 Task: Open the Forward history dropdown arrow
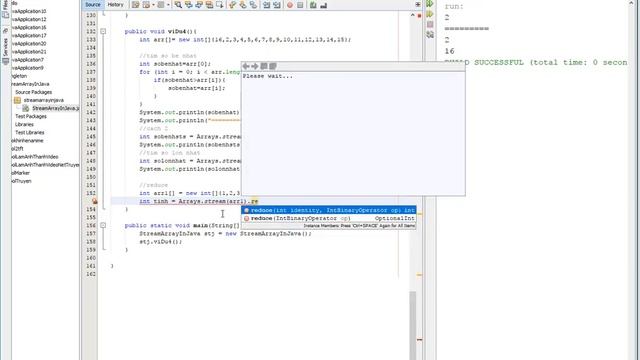tap(168, 5)
